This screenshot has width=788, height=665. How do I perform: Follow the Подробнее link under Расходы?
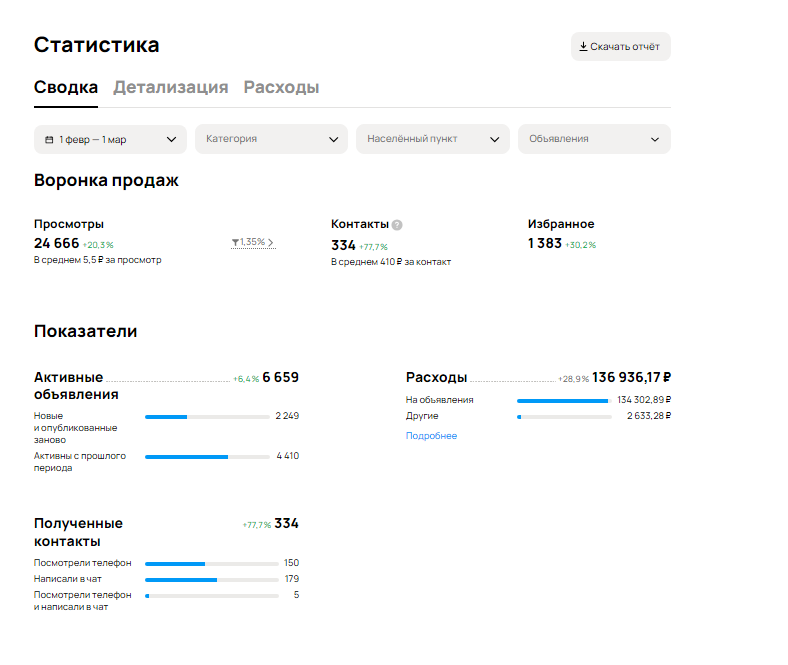pos(431,436)
